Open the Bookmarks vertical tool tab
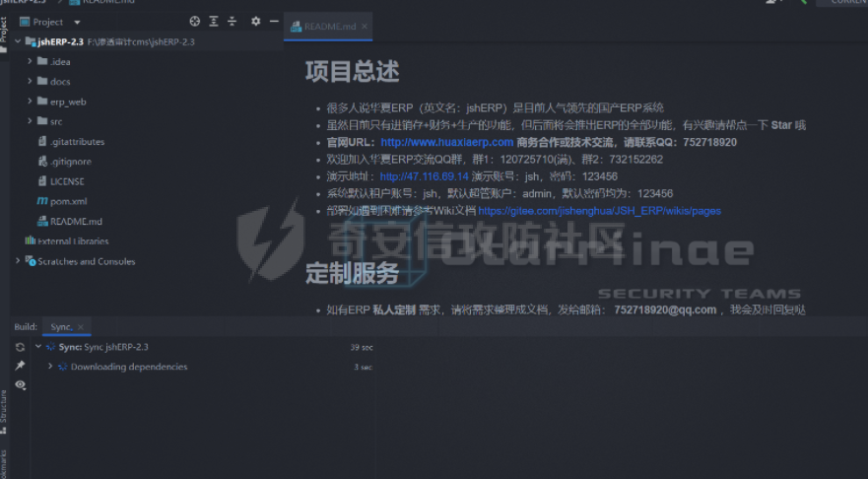Image resolution: width=868 pixels, height=479 pixels. coord(3,464)
